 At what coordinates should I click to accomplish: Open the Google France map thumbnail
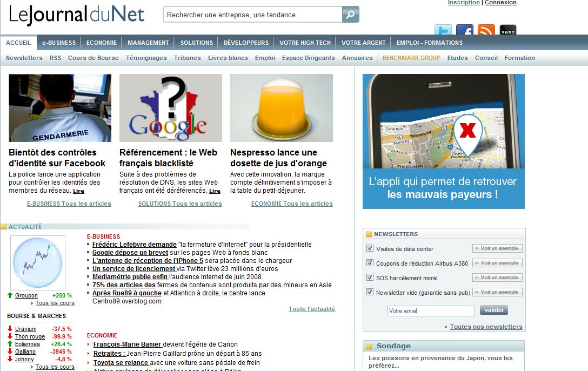pyautogui.click(x=171, y=108)
